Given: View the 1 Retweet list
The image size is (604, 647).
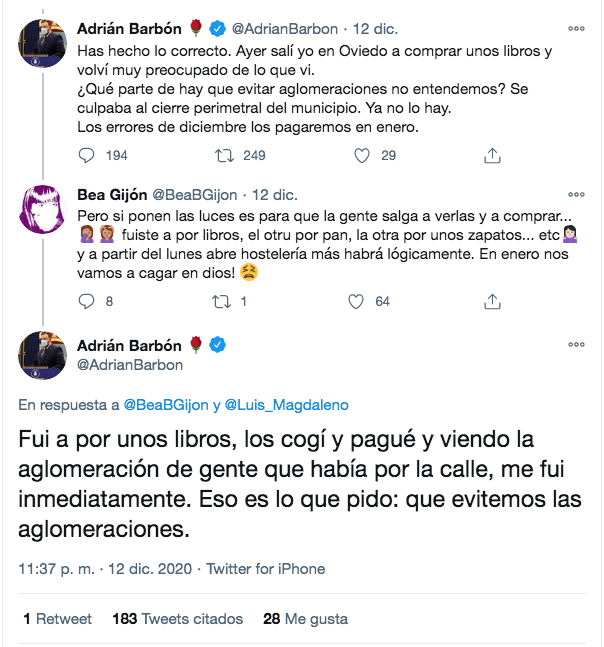Looking at the screenshot, I should (x=57, y=619).
